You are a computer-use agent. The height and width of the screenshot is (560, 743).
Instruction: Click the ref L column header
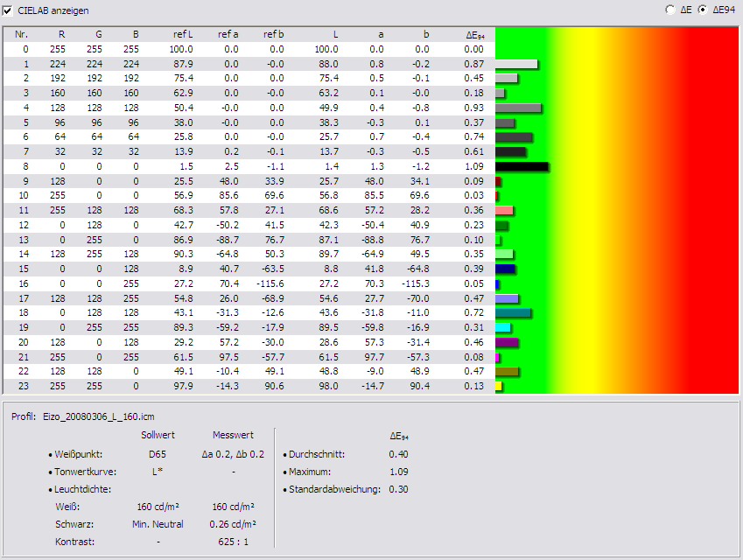click(x=183, y=35)
